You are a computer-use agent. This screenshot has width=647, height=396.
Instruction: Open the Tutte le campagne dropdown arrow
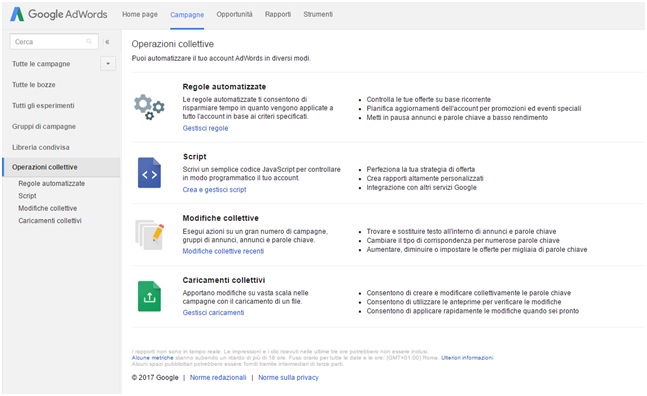coord(108,64)
